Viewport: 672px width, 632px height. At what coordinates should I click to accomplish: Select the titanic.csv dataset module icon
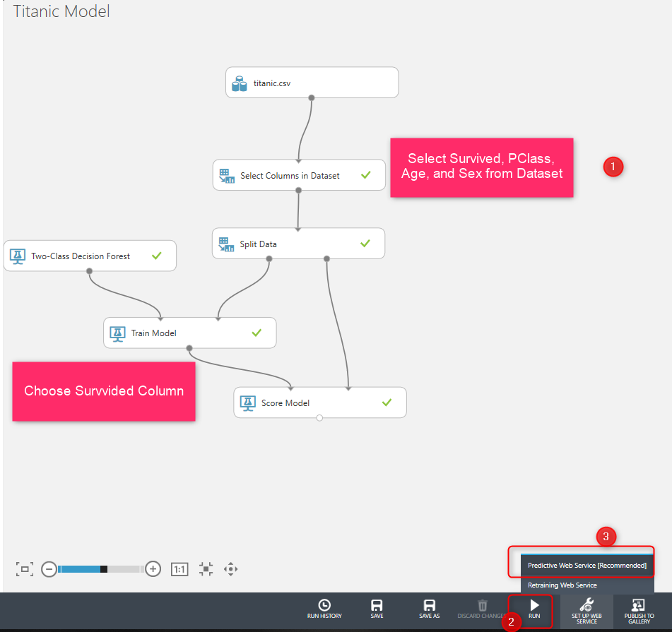pyautogui.click(x=239, y=83)
